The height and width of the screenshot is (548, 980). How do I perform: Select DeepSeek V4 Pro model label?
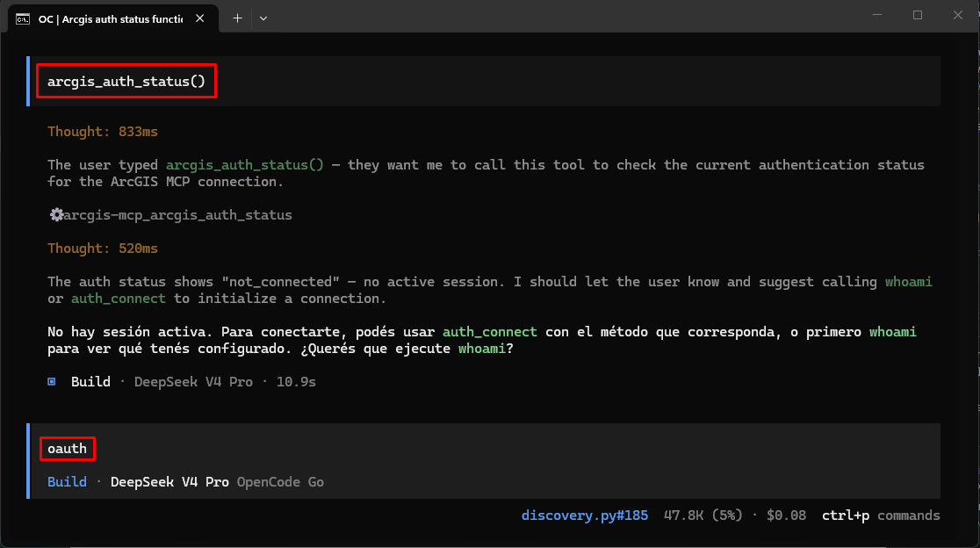[169, 482]
